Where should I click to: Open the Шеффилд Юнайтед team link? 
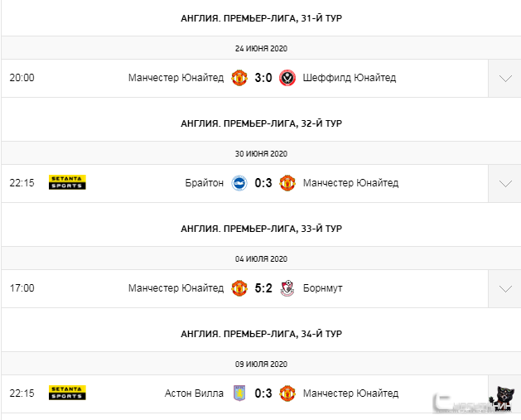pos(350,78)
